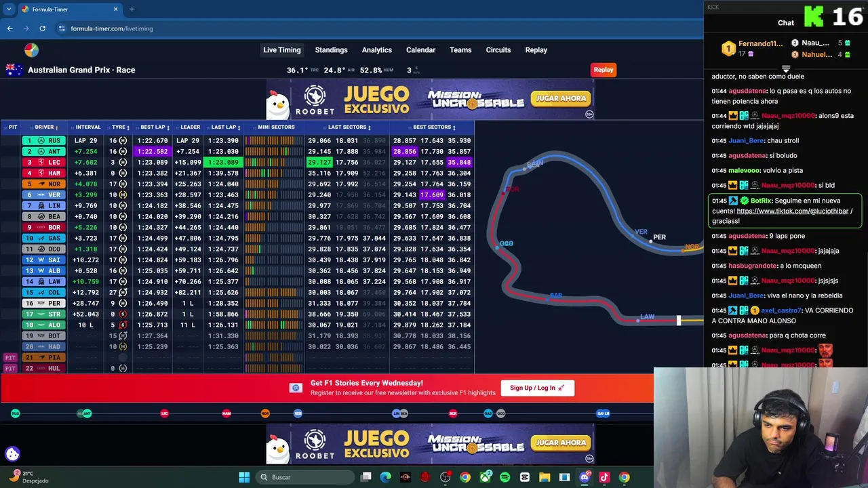
Task: Select driver ANT row badge
Action: 43,151
